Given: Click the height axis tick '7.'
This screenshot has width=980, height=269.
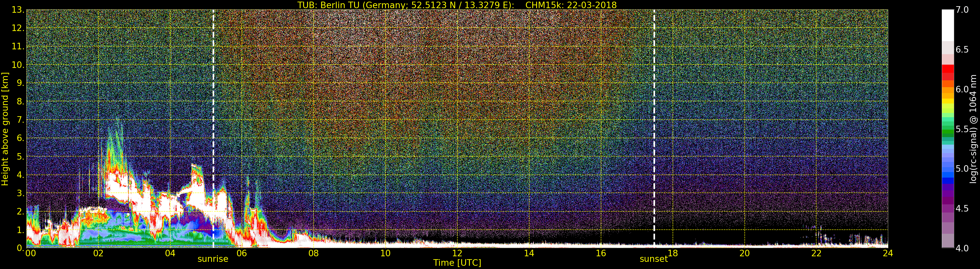Looking at the screenshot, I should tap(20, 120).
